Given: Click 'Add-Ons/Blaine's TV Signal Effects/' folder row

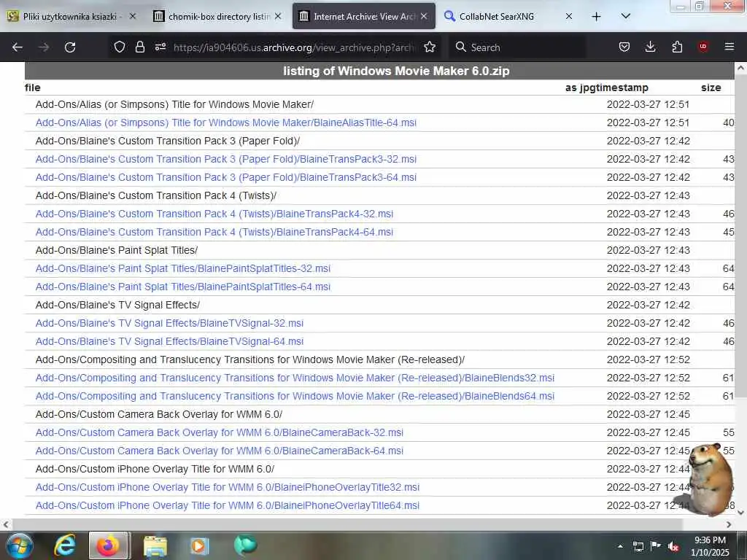Looking at the screenshot, I should [379, 306].
